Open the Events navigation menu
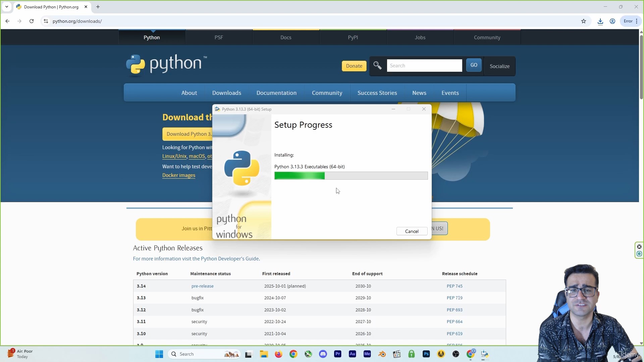 [x=450, y=93]
